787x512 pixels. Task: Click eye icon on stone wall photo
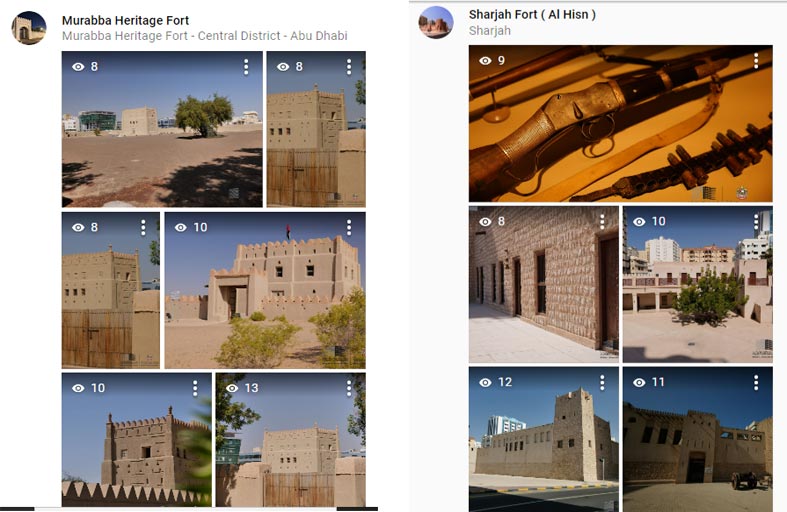point(485,221)
